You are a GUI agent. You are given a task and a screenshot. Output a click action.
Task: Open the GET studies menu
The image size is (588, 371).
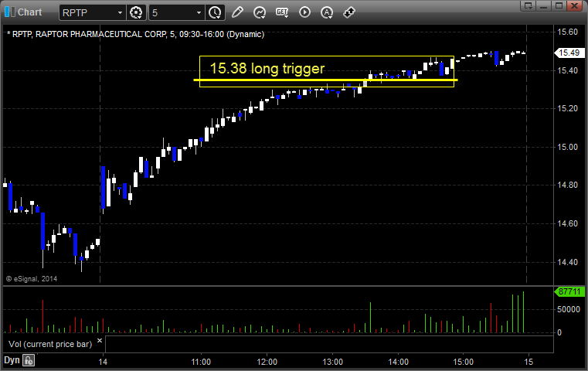click(x=282, y=12)
